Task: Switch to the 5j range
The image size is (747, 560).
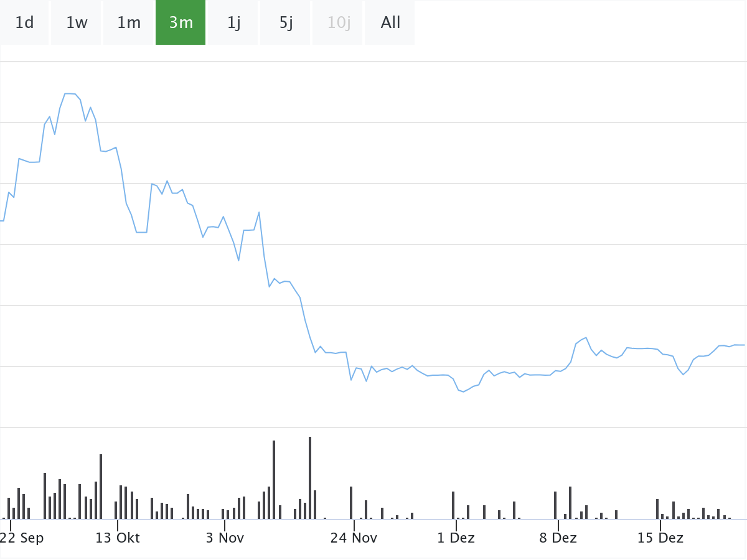Action: click(286, 22)
